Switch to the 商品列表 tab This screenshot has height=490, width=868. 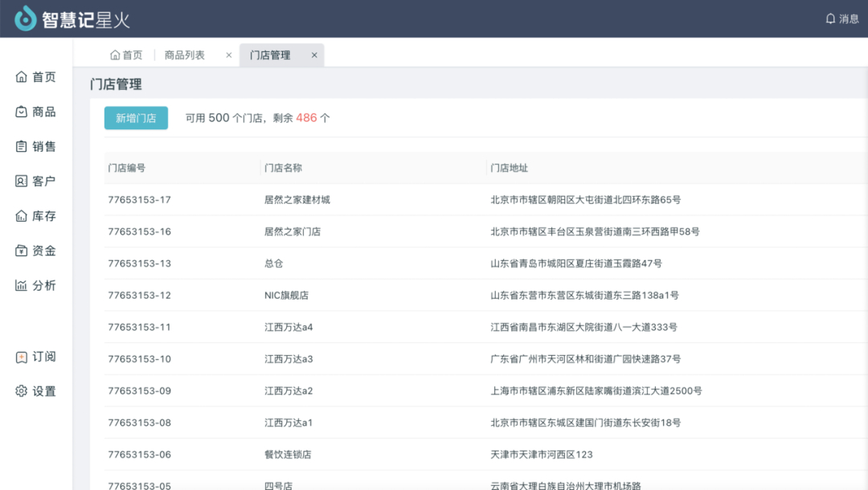(x=185, y=55)
